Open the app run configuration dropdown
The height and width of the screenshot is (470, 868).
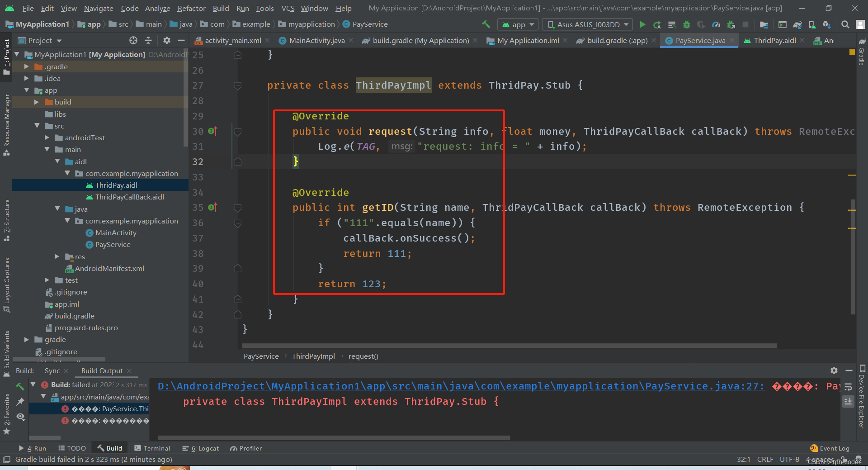point(518,24)
